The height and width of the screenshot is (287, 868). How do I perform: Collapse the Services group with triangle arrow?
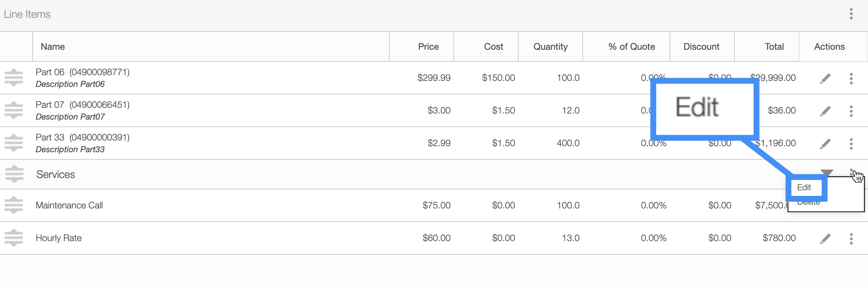pyautogui.click(x=827, y=172)
